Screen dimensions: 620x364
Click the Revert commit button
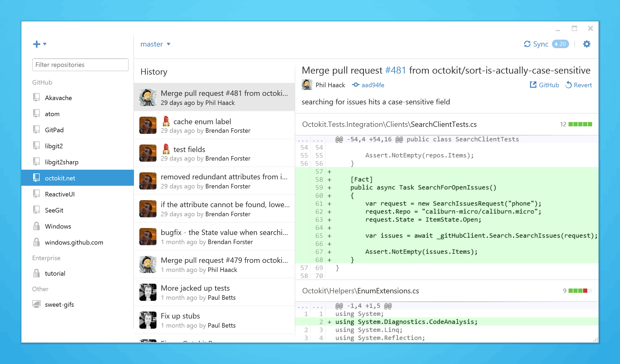tap(579, 85)
